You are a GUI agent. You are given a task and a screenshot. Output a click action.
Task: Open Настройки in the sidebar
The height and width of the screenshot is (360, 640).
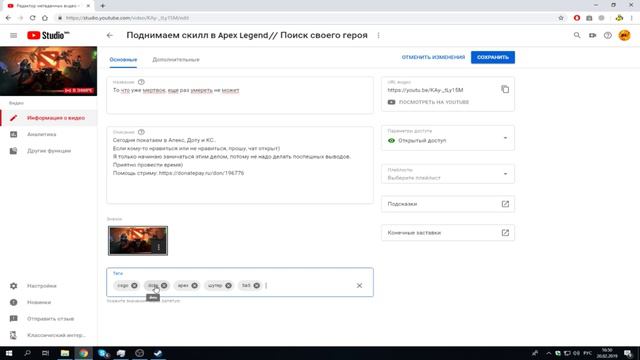click(49, 286)
